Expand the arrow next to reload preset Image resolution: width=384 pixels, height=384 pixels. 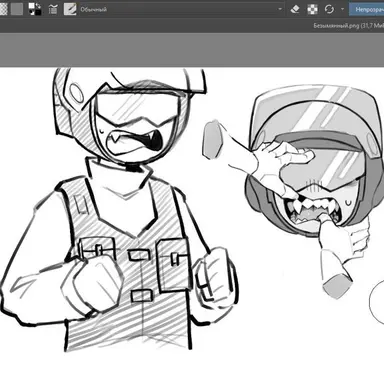point(342,9)
